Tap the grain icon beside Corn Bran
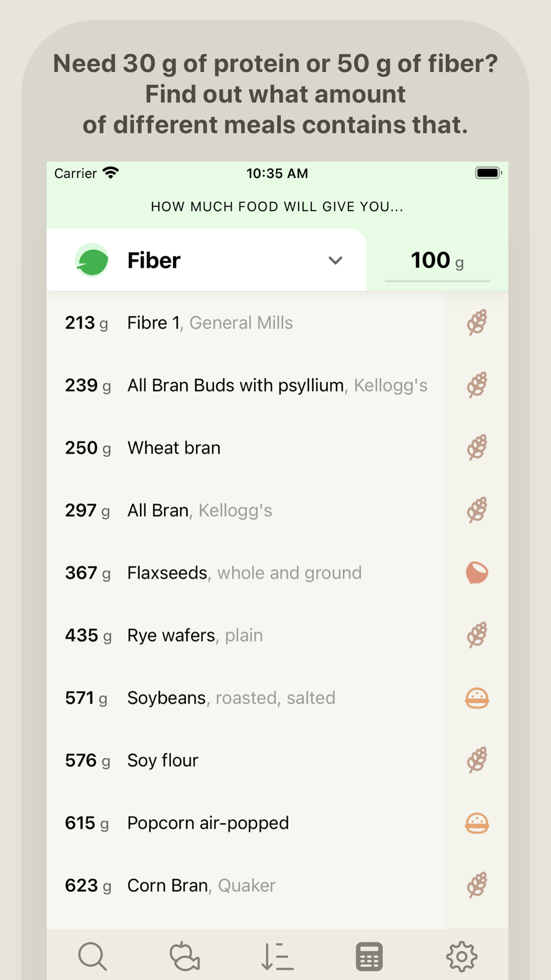 point(477,885)
